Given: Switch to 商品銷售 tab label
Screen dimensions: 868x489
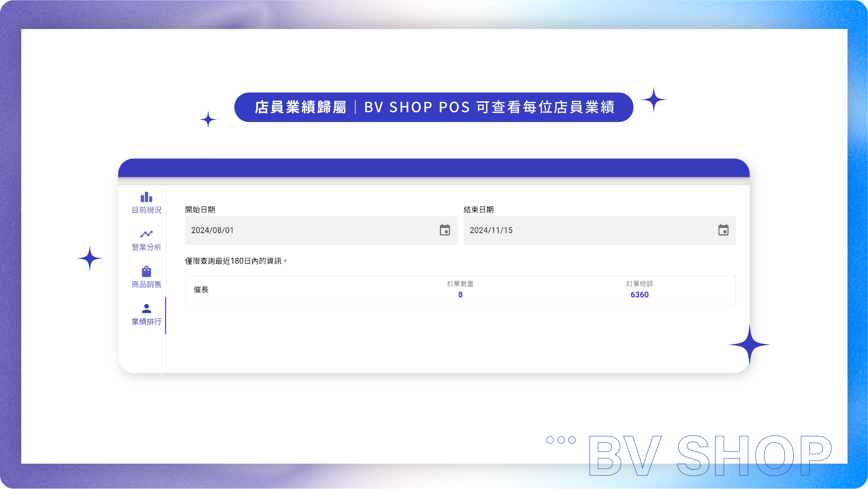Looking at the screenshot, I should pos(146,284).
